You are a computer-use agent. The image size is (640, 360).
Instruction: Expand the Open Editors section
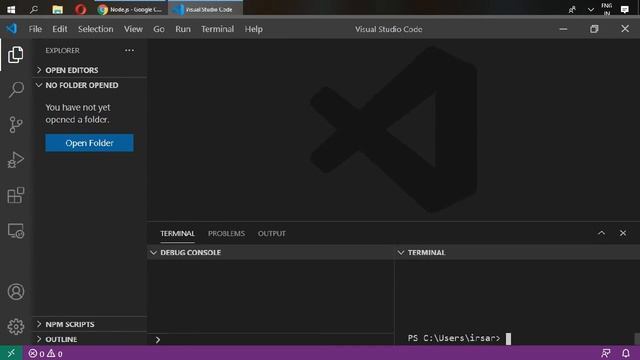click(x=89, y=70)
